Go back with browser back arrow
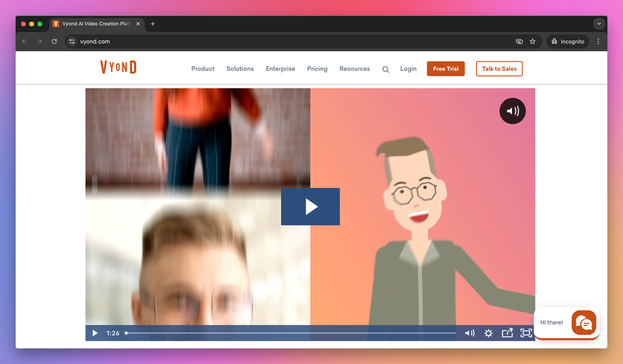 [24, 41]
